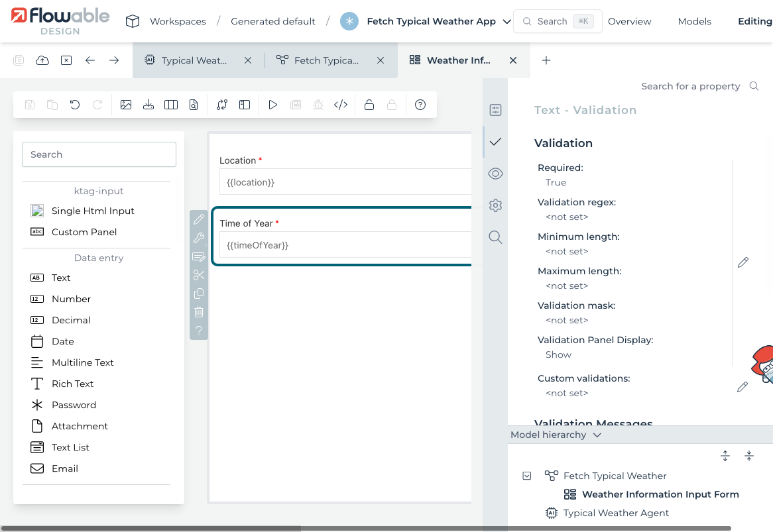The height and width of the screenshot is (532, 773).
Task: Click the Overview link in the header
Action: tap(629, 21)
